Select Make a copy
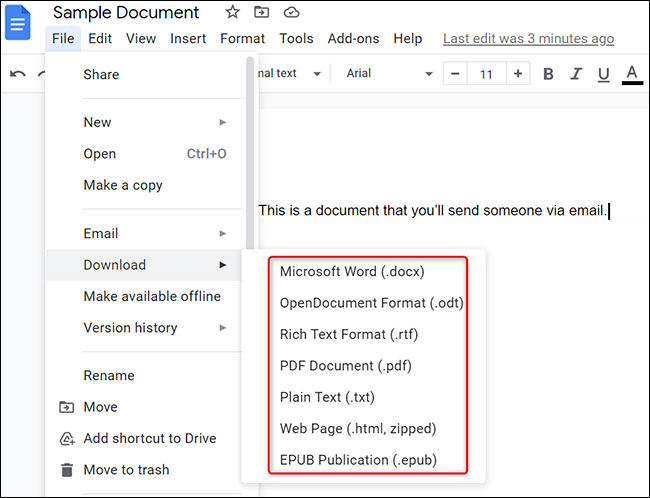The image size is (650, 498). [144, 185]
